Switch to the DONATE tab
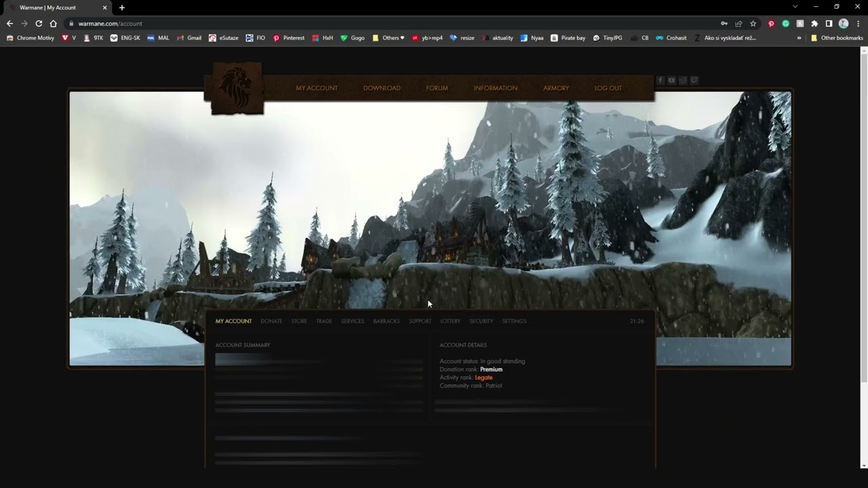Viewport: 868px width, 488px height. click(271, 321)
